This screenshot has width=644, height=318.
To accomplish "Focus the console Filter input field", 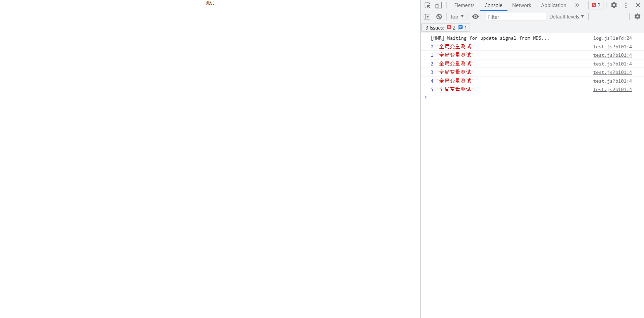I will tap(516, 17).
